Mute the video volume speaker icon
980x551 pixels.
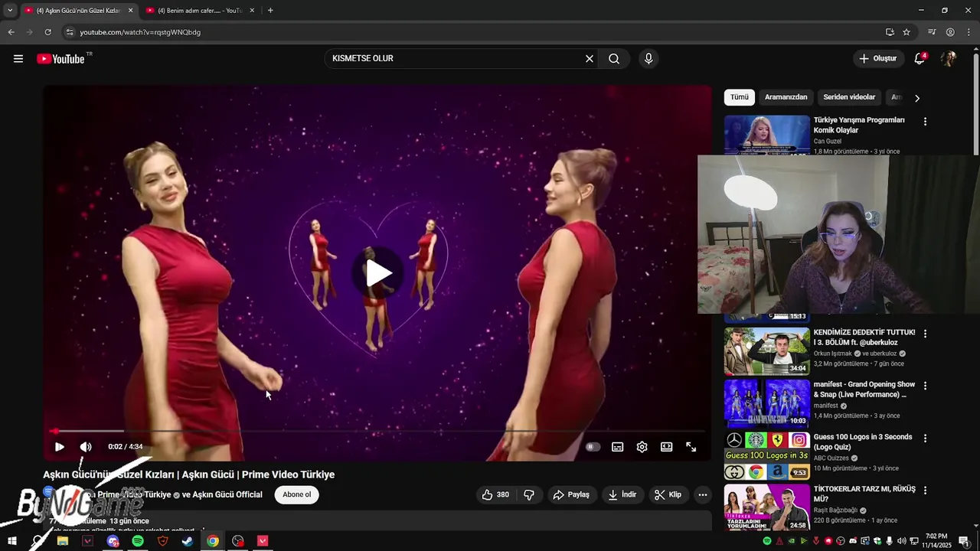point(86,447)
